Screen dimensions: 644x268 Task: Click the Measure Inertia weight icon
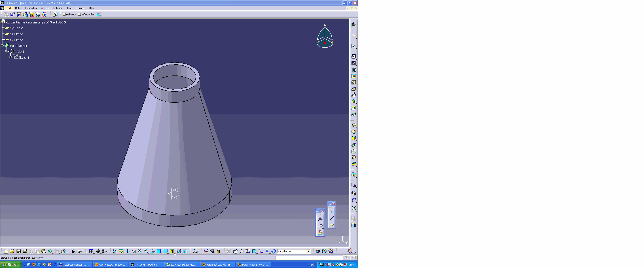coord(218,251)
